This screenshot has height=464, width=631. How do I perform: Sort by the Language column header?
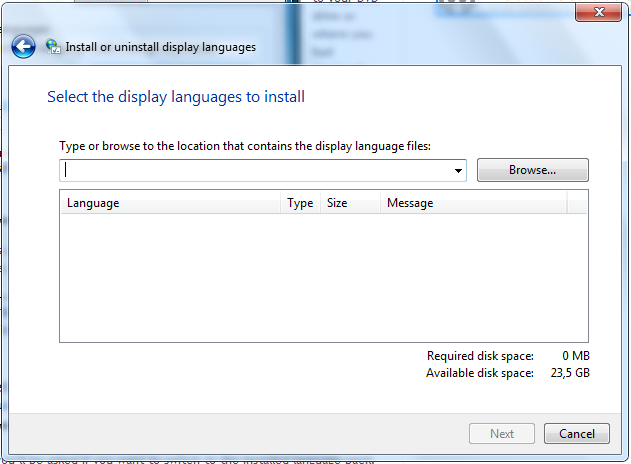pos(170,203)
